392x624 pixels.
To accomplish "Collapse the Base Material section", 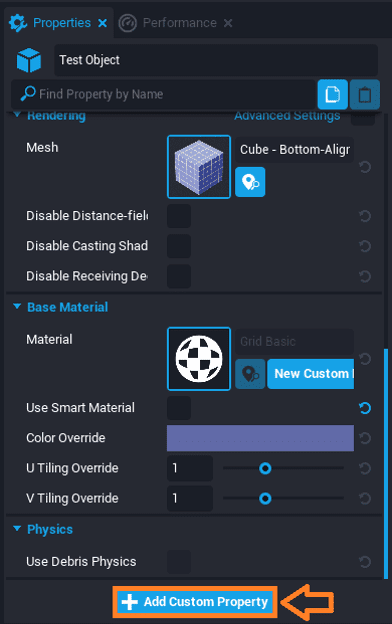I will pyautogui.click(x=17, y=306).
